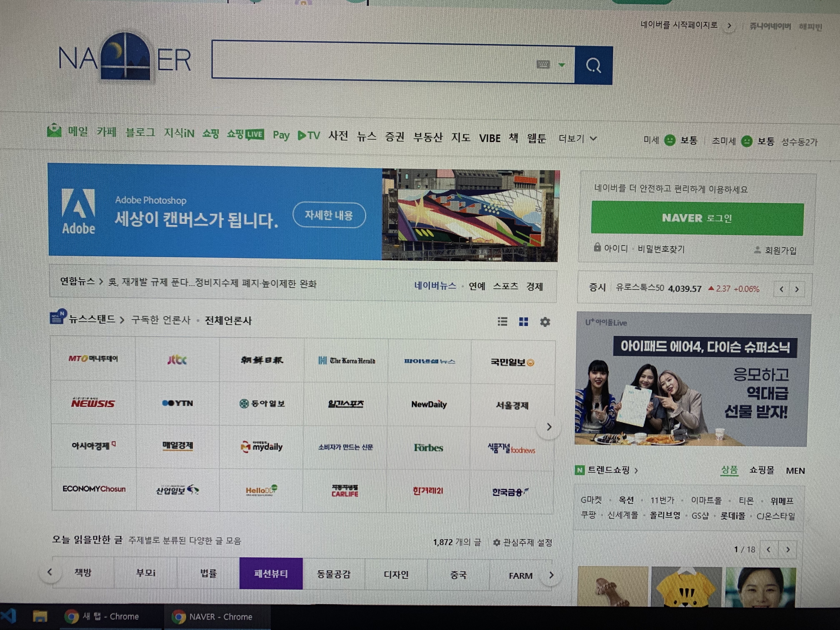Screen dimensions: 840x630
Task: Switch to 쇼핑몰 tab in trend shopping
Action: click(761, 470)
